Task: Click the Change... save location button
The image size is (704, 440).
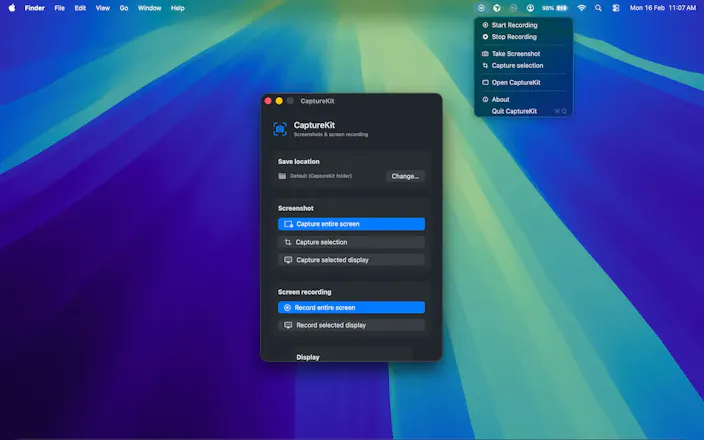Action: [405, 176]
